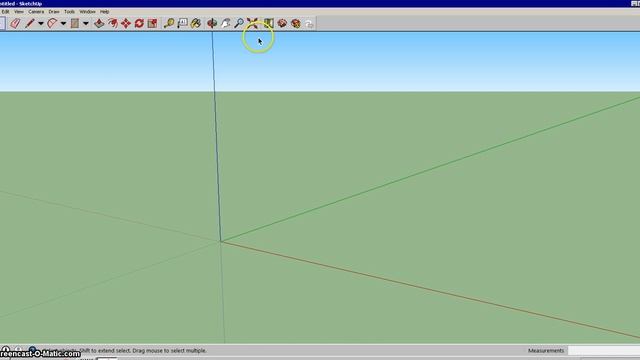Screen dimensions: 640x360
Task: Open the Arc tool dropdown arrow
Action: click(x=63, y=24)
